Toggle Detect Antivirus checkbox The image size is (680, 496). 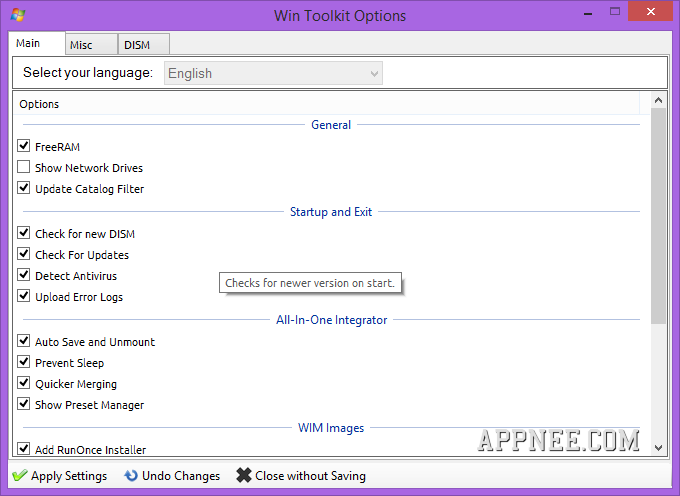click(x=23, y=275)
